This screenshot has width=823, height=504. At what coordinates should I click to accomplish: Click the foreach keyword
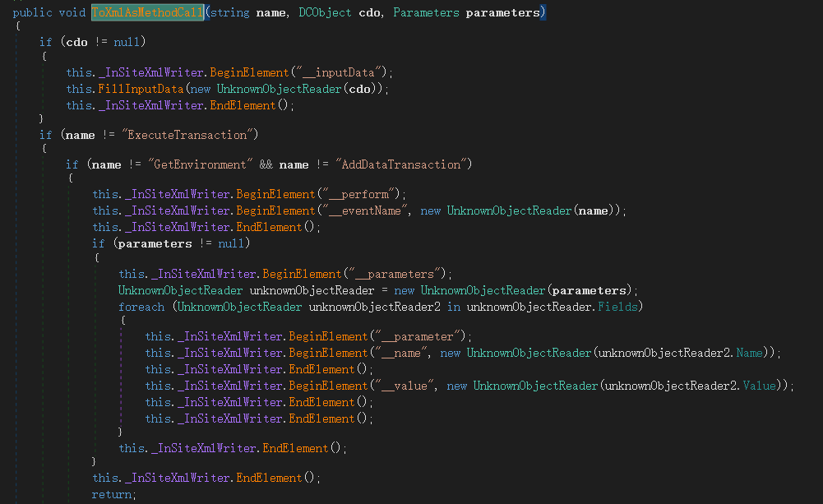[x=141, y=307]
